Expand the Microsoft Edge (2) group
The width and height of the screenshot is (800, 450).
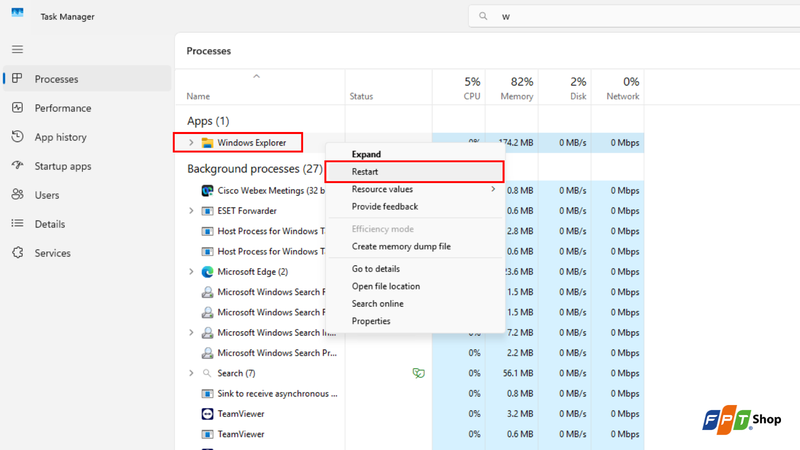tap(191, 272)
